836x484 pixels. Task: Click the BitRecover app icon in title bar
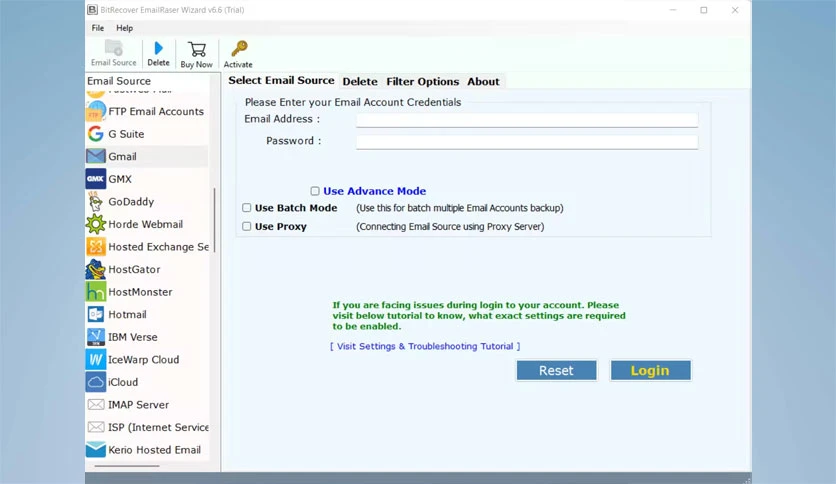click(x=92, y=10)
